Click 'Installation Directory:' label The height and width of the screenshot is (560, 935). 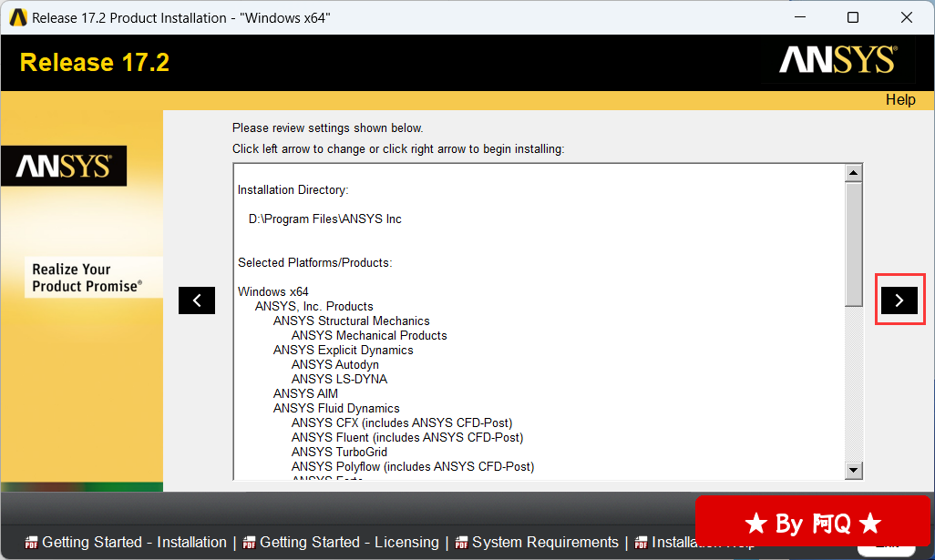pyautogui.click(x=293, y=189)
